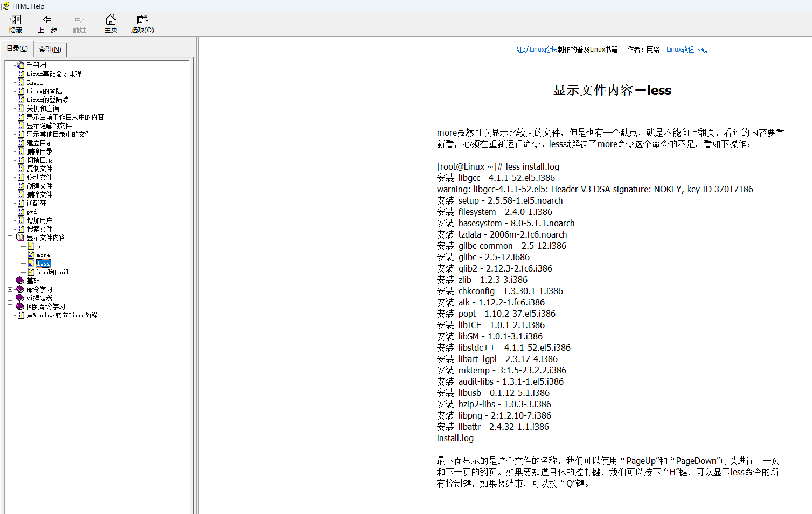Click the page icon beside 移动文件
Viewport: 812px width, 514px height.
[21, 177]
